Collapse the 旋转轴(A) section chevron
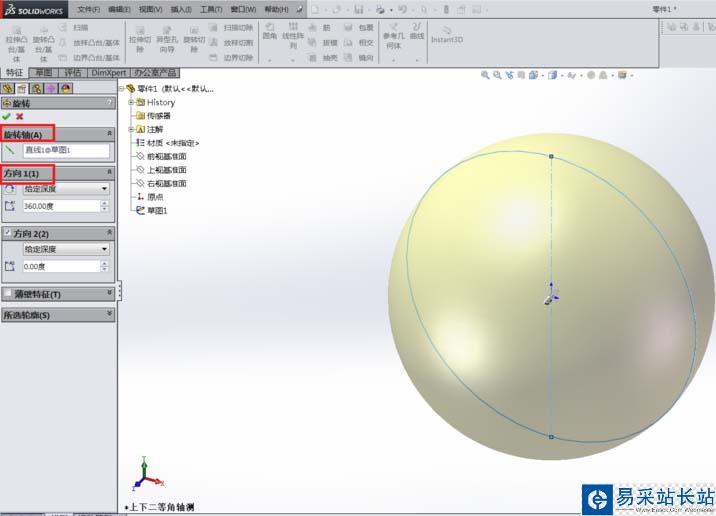 click(110, 133)
